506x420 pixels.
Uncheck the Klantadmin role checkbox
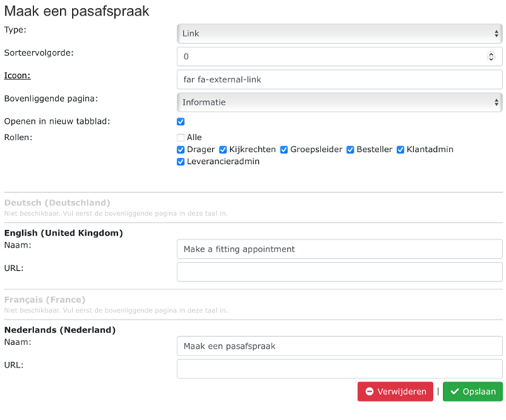(401, 150)
